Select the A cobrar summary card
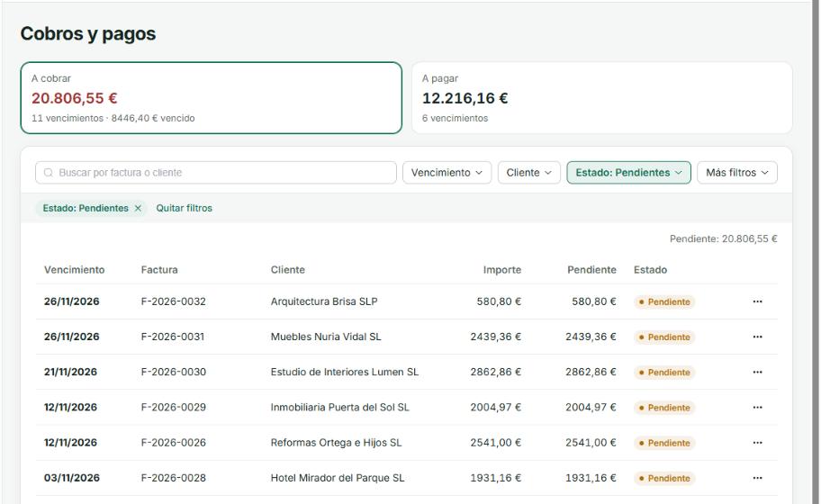 pos(211,98)
